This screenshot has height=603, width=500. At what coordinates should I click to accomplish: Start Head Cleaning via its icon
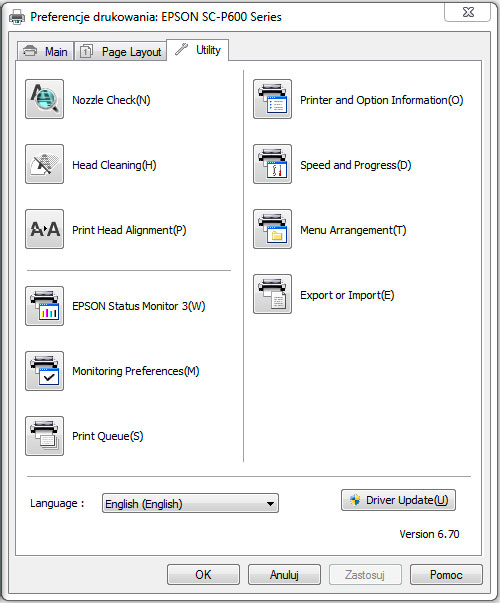[44, 164]
